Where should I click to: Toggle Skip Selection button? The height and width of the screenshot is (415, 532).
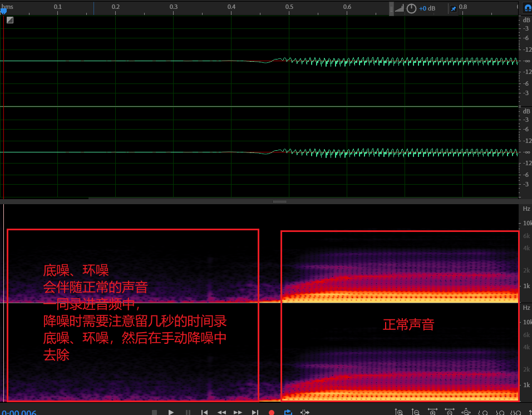pyautogui.click(x=305, y=412)
